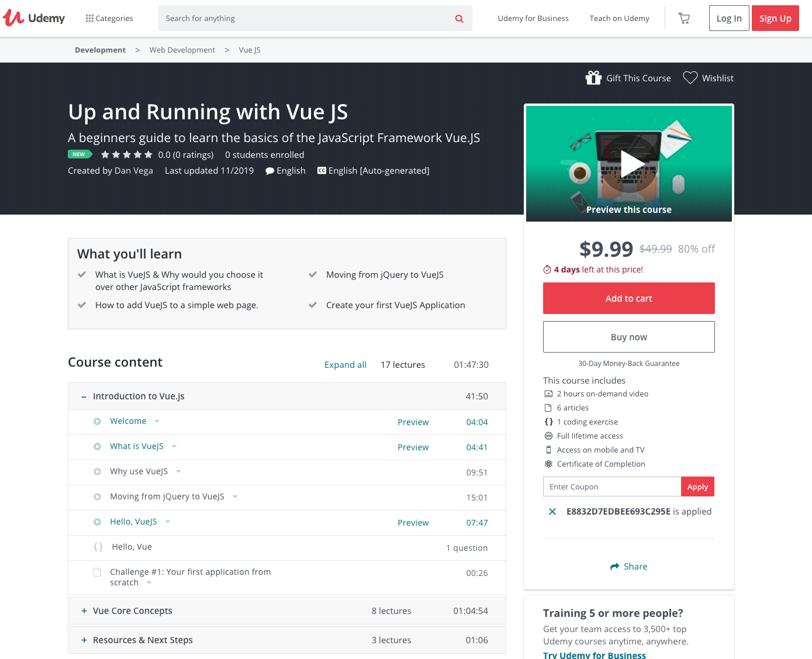
Task: Click the English speech bubble icon
Action: click(269, 171)
